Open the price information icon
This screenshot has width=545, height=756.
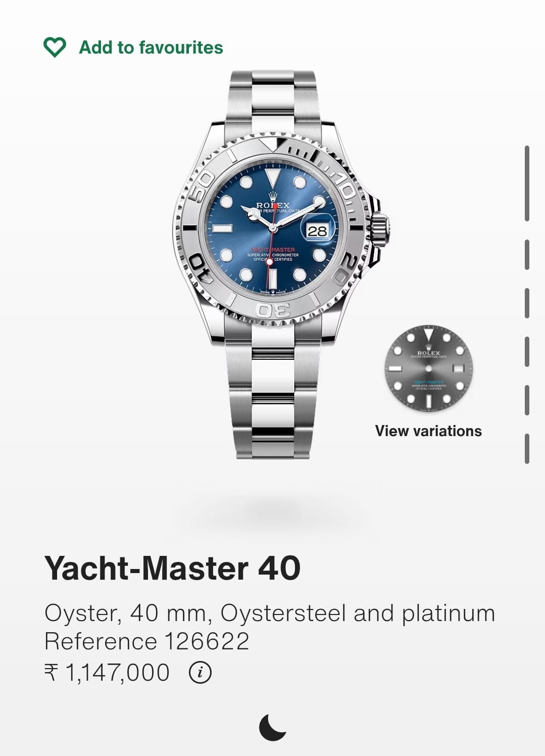(201, 673)
